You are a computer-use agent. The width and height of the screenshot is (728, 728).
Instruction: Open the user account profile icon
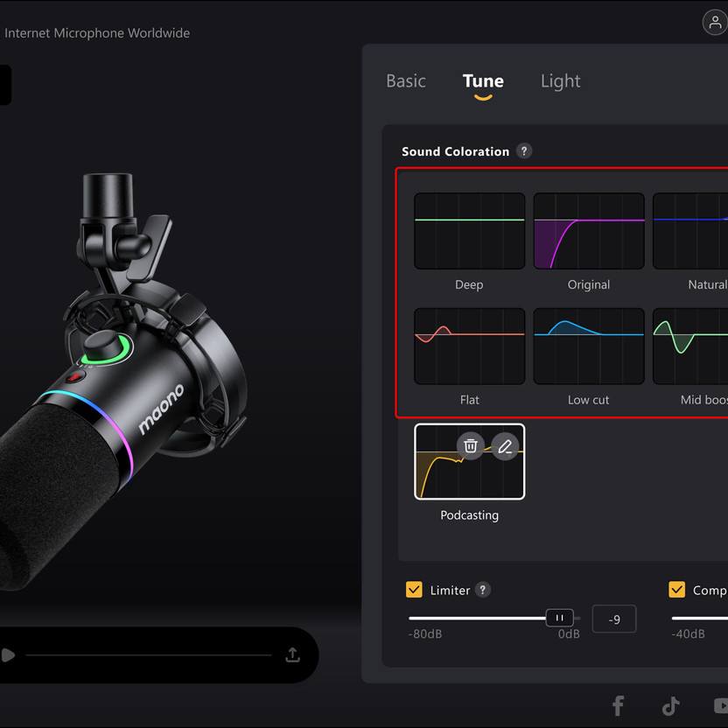click(x=716, y=23)
